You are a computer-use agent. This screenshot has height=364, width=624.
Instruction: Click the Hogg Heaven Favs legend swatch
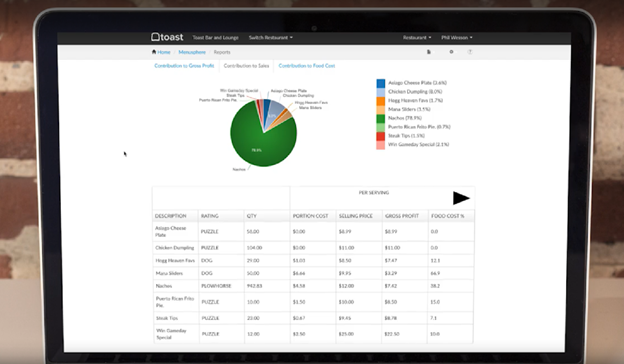point(381,101)
